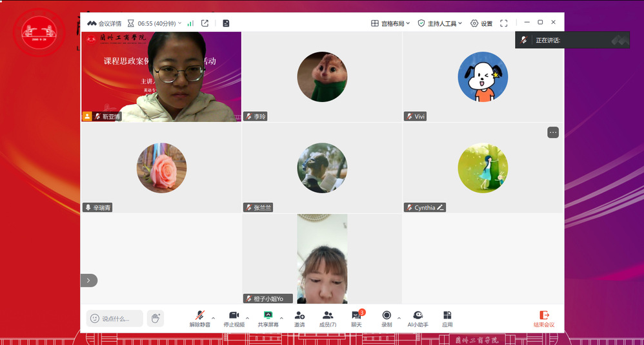Open 成员(7) participants list
This screenshot has height=345, width=644.
(328, 319)
